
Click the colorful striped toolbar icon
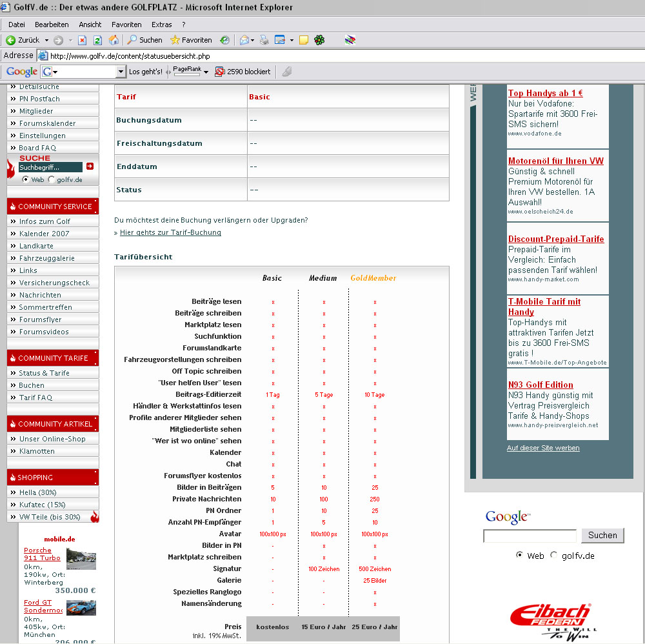(x=350, y=40)
